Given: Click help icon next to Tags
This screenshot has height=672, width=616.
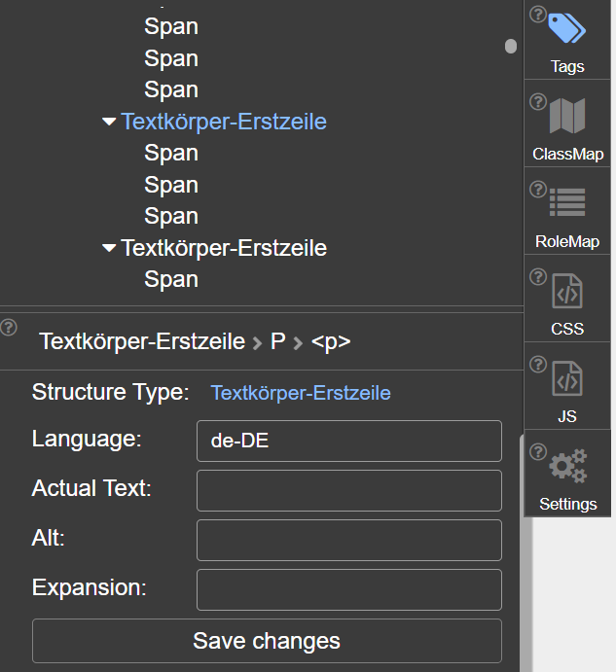Looking at the screenshot, I should (537, 14).
